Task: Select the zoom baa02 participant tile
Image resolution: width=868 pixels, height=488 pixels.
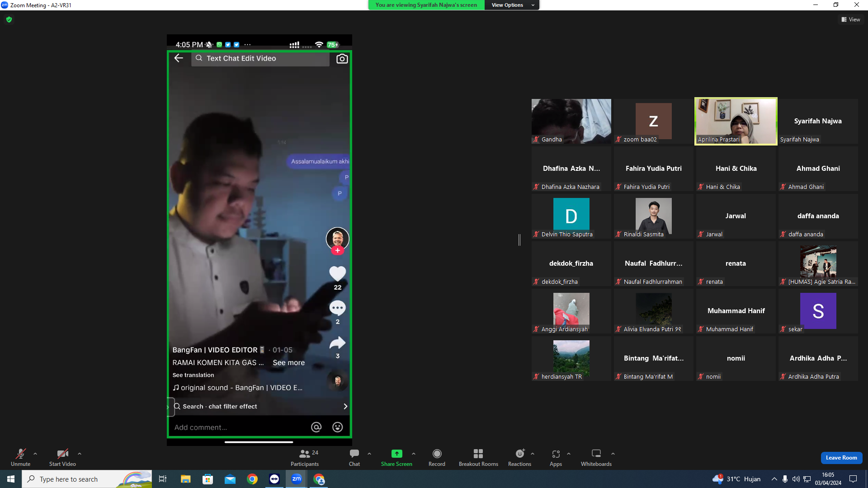Action: (x=653, y=122)
